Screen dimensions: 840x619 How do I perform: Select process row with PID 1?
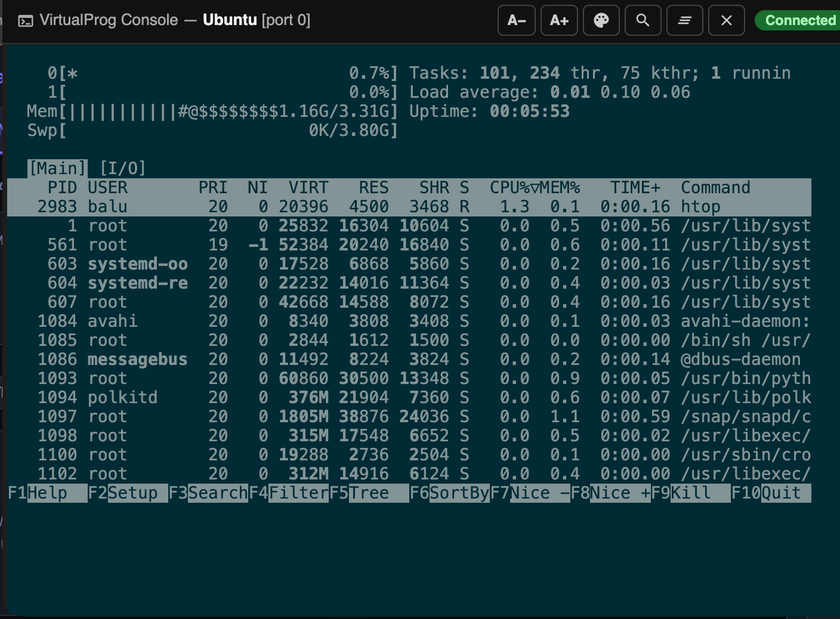[x=409, y=225]
